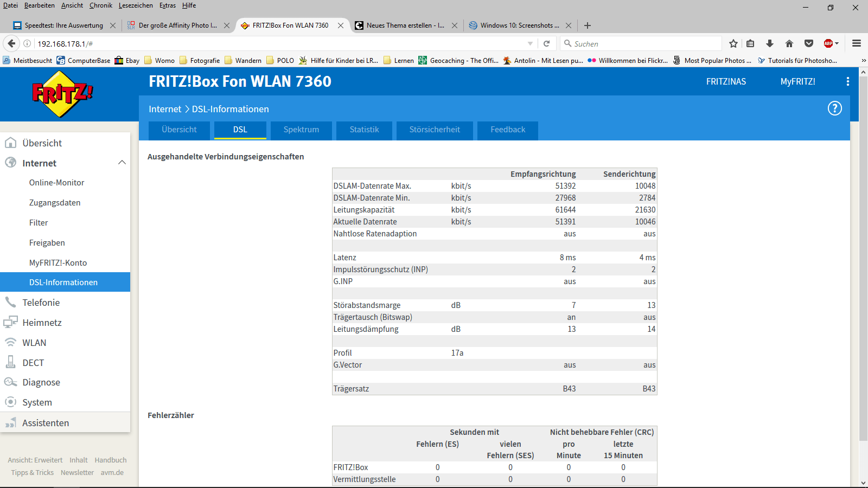
Task: Open the Firefox hamburger menu
Action: click(x=857, y=43)
